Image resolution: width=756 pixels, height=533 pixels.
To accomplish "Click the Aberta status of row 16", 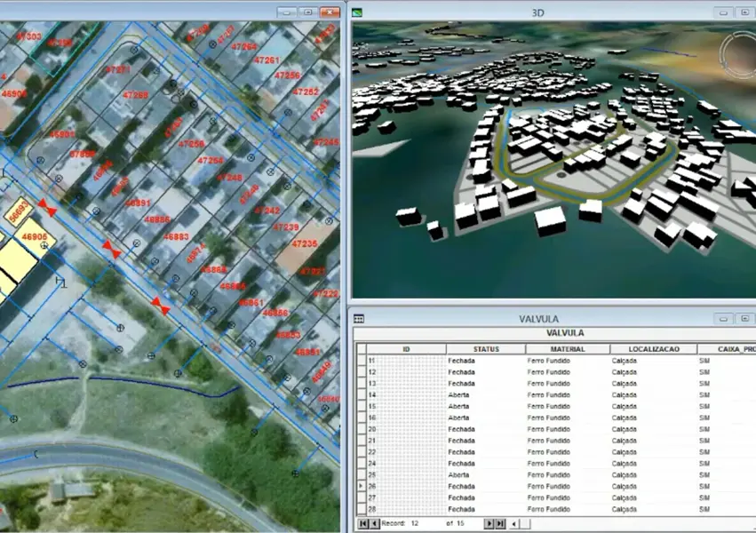I will point(458,418).
